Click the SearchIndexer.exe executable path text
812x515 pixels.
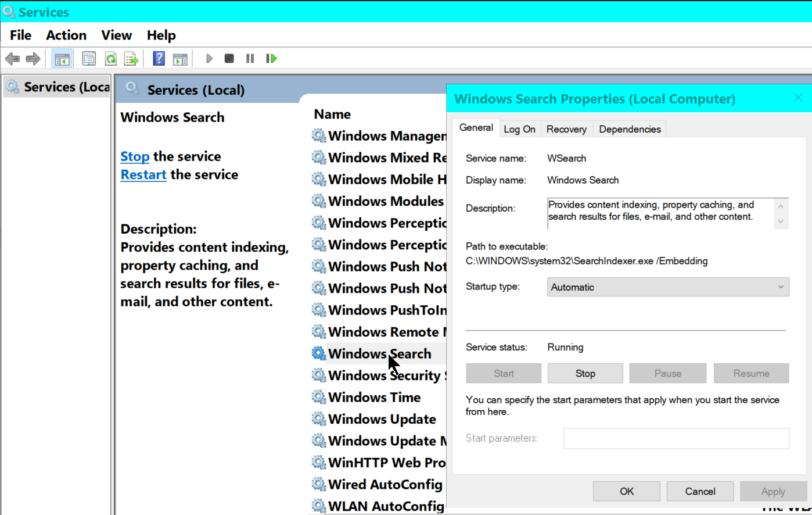(x=587, y=261)
